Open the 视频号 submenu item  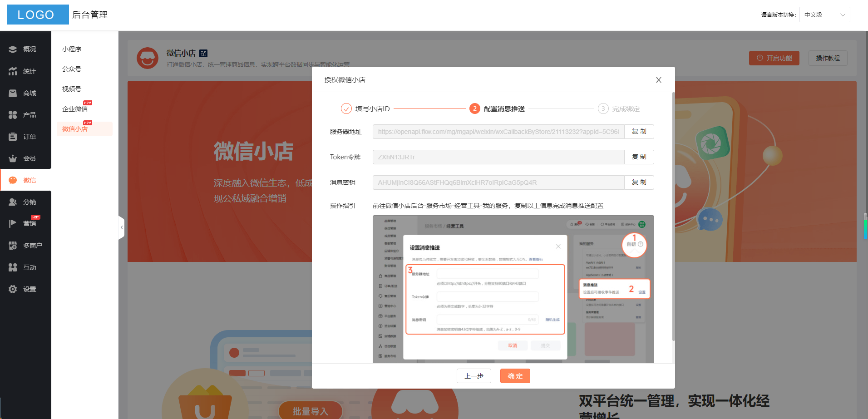tap(72, 89)
